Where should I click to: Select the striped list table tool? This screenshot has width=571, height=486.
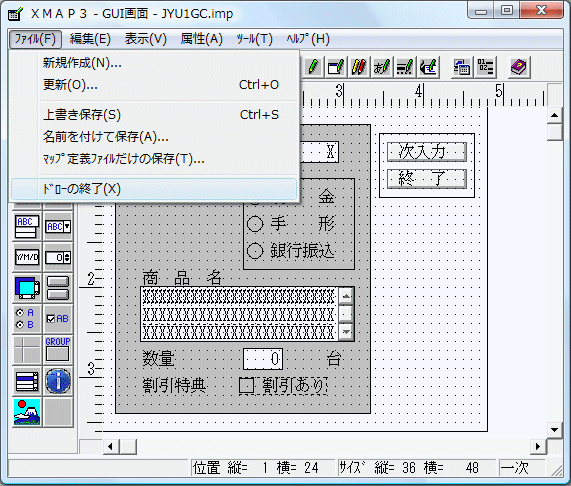tap(27, 381)
